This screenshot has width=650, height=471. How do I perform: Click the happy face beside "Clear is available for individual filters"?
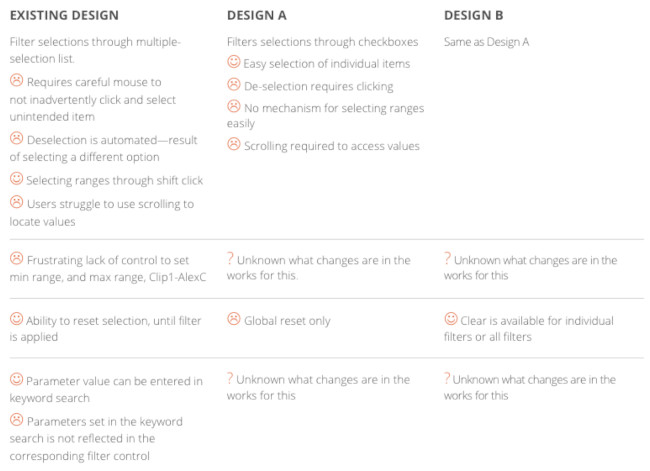[451, 320]
